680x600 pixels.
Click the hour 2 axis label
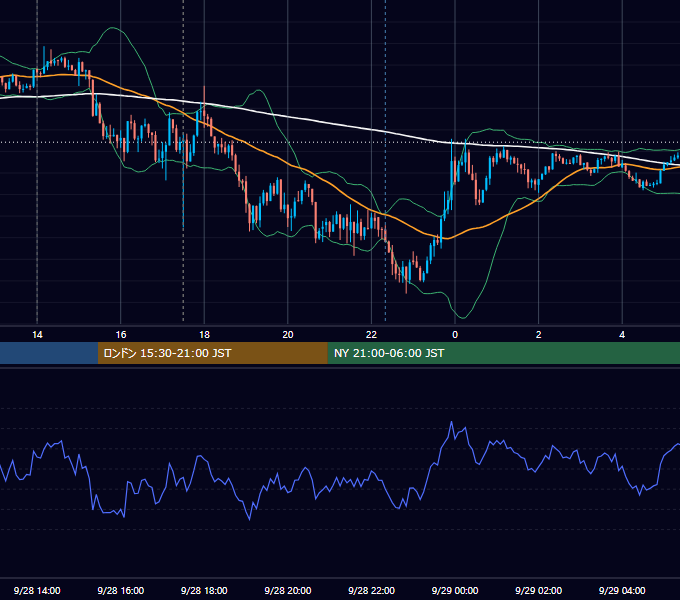click(539, 335)
